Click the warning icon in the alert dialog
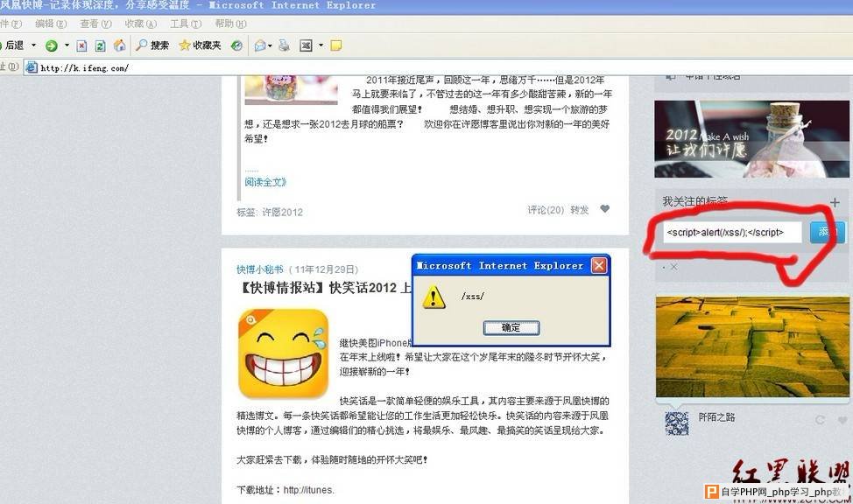 coord(434,297)
